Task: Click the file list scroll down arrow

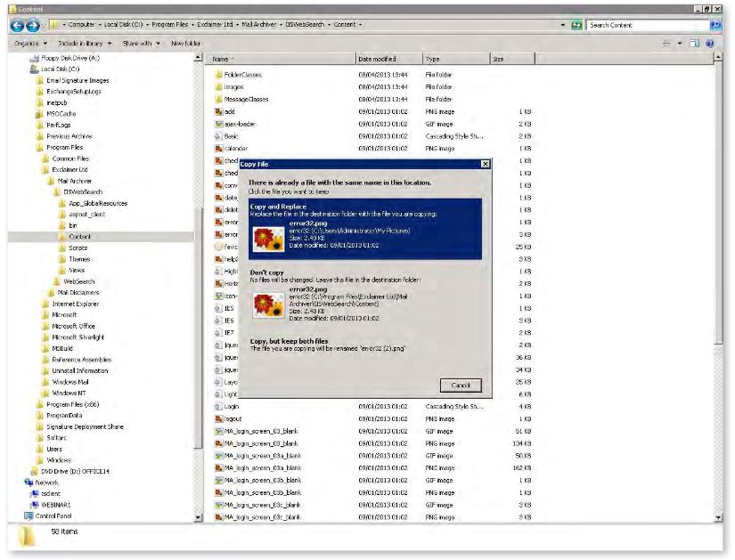Action: click(718, 517)
